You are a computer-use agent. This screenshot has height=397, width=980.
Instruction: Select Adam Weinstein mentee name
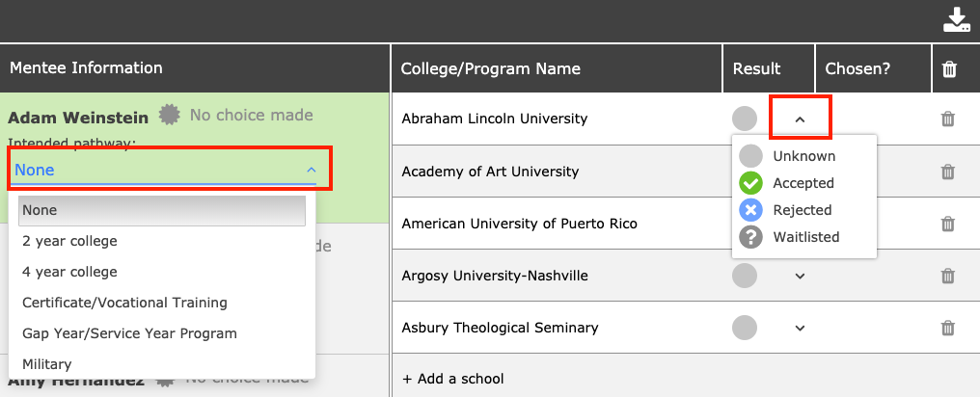point(78,117)
